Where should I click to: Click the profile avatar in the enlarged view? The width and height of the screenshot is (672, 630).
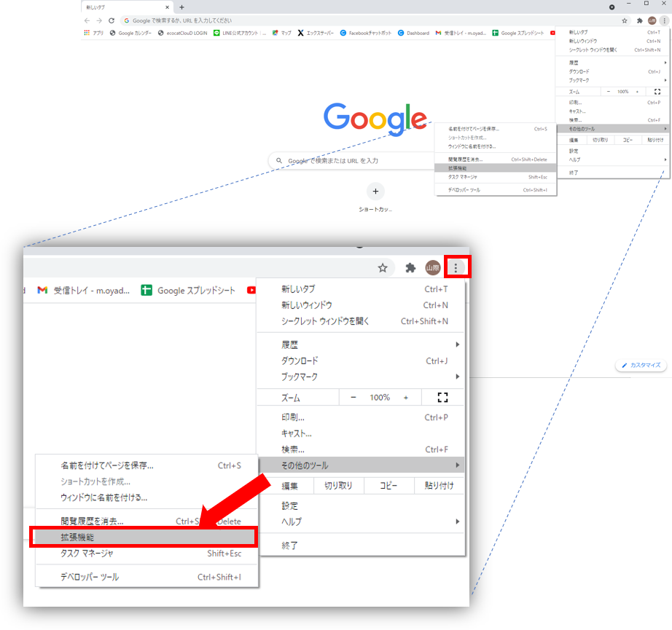click(433, 268)
